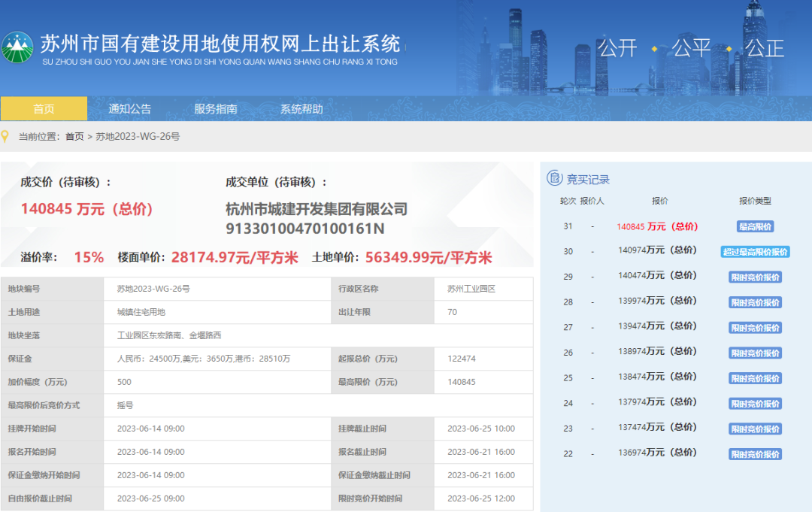Click 限时竞价报价 tag in round 23

tap(755, 430)
